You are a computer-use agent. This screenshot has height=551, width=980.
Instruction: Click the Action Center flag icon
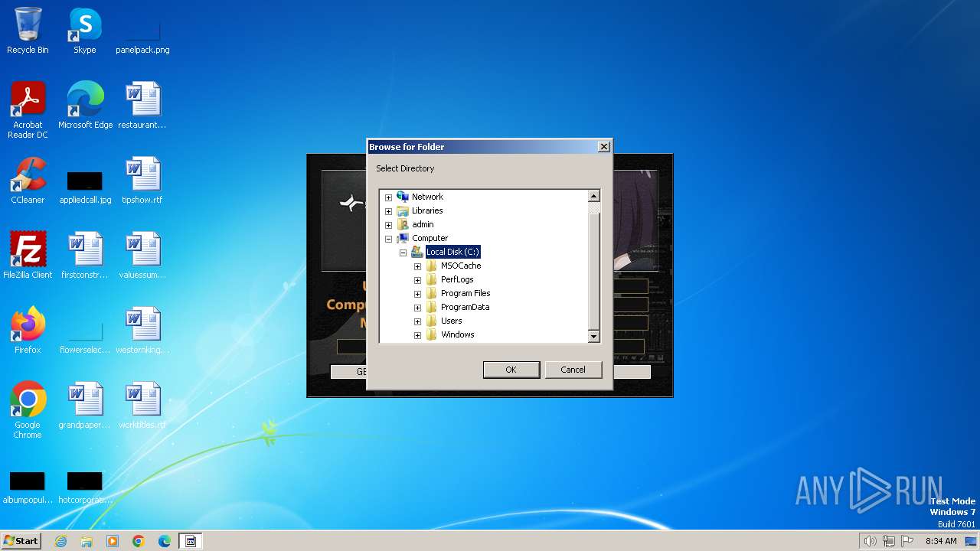click(x=907, y=541)
